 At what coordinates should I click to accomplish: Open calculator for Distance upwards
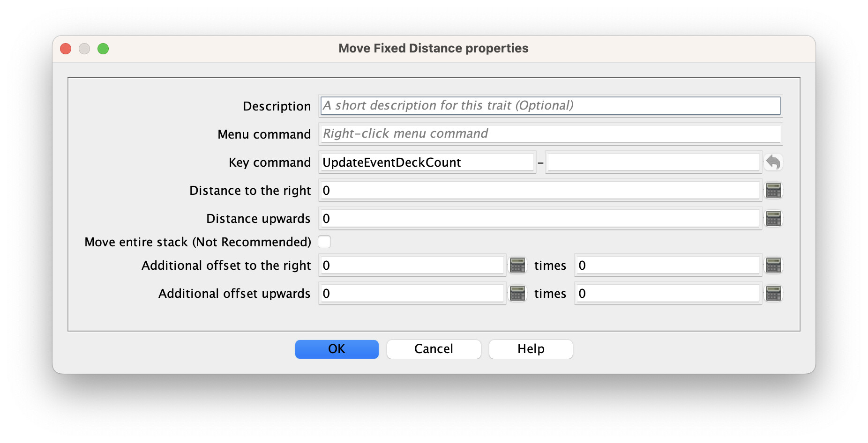(773, 219)
